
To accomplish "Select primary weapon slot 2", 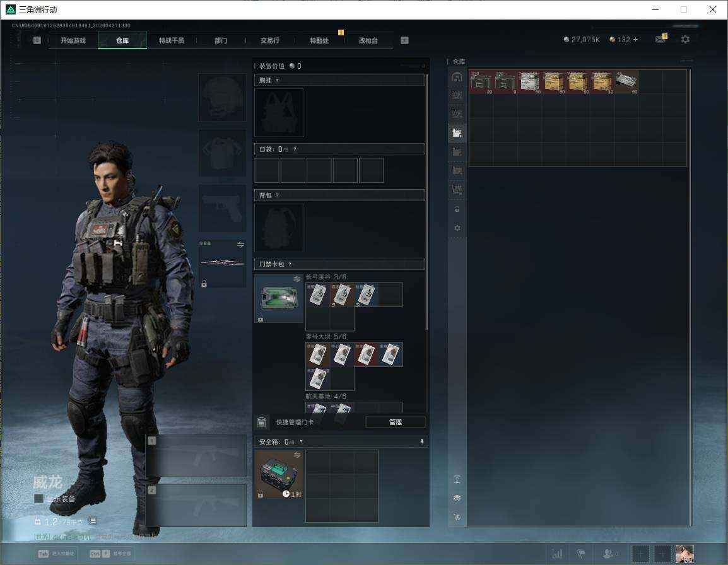I will coord(196,505).
